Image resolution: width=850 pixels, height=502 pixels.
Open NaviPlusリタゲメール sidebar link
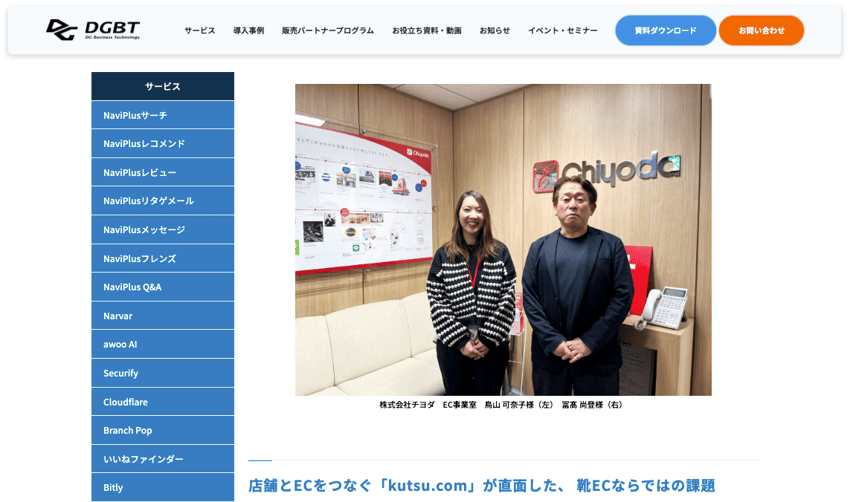pos(163,201)
